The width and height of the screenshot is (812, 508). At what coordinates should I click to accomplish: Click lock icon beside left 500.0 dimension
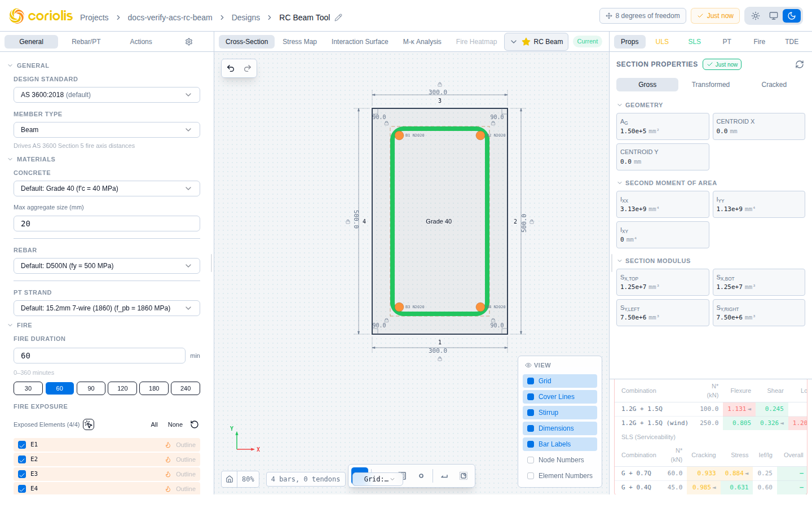coord(347,222)
